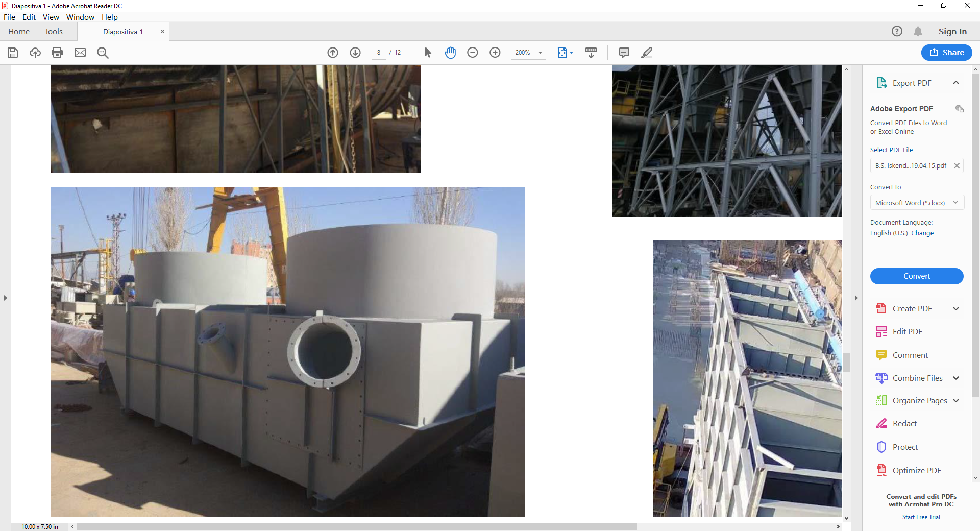Collapse the Export PDF section chevron
This screenshot has width=980, height=531.
956,83
